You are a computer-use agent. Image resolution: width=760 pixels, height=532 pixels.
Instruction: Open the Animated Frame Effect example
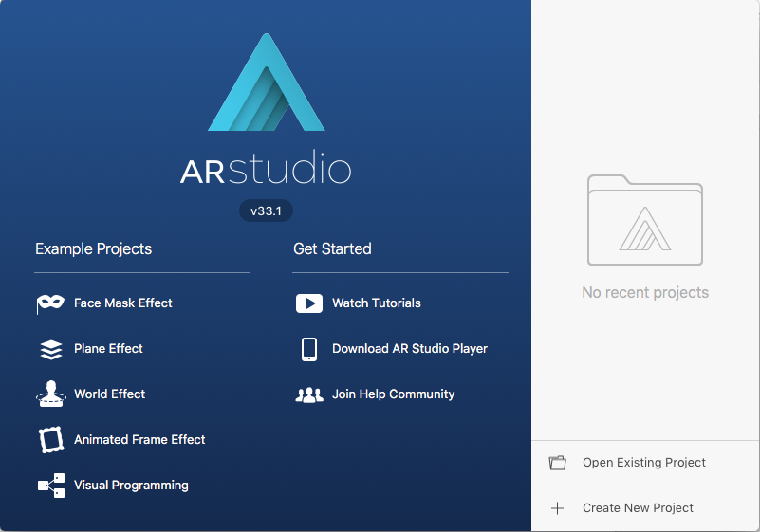139,440
